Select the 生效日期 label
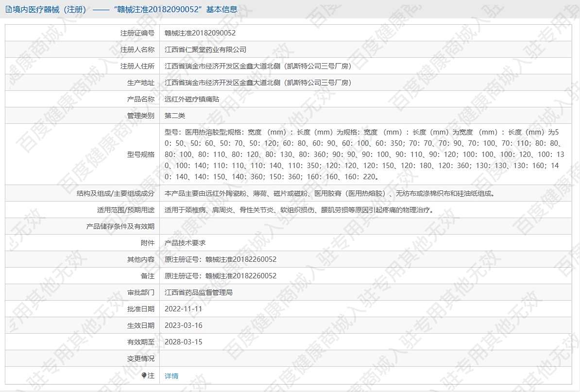Image resolution: width=580 pixels, height=392 pixels. click(140, 325)
